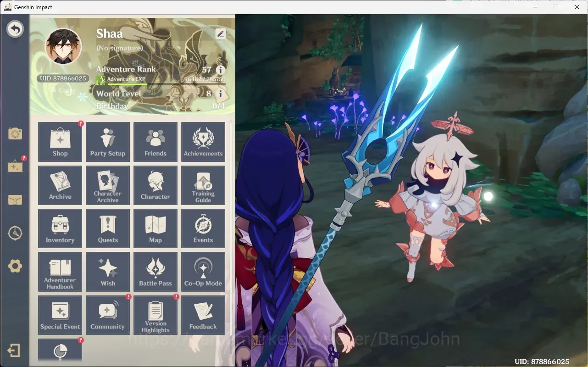Open the cut-off tile below Special Event
Viewport: 588px width, 367px height.
60,350
